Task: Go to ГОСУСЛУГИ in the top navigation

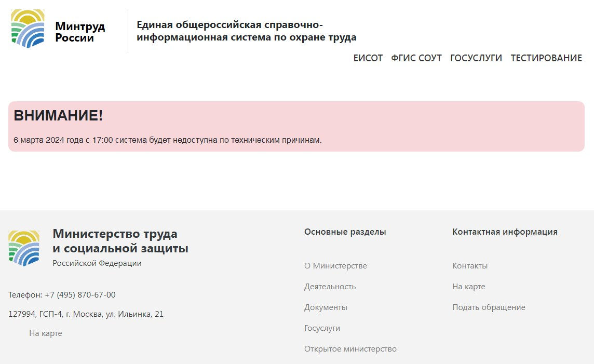Action: point(476,58)
